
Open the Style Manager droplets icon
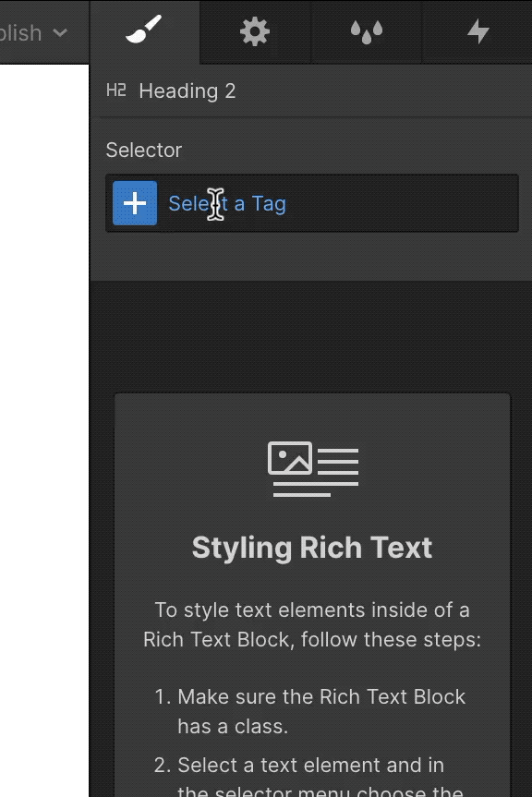(366, 32)
